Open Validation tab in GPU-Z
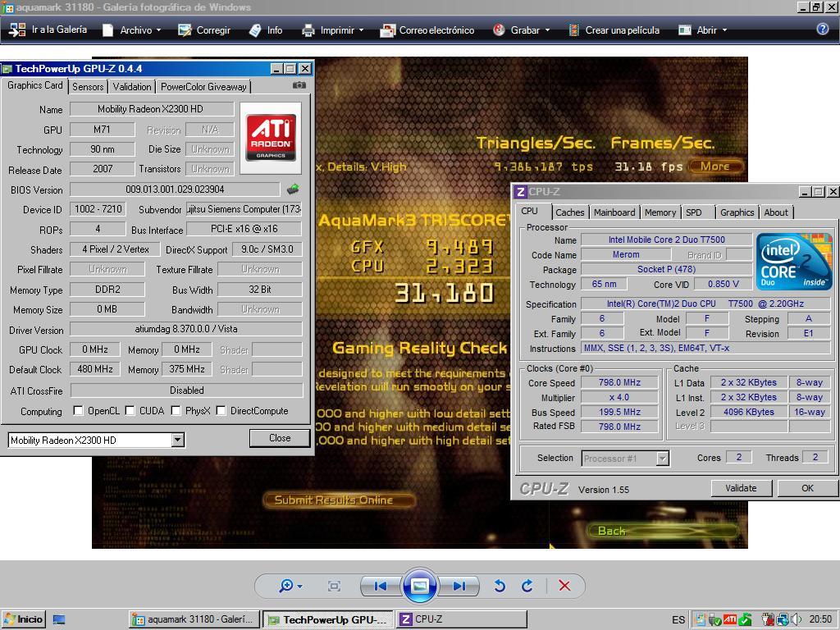Viewport: 840px width, 630px height. coord(132,87)
